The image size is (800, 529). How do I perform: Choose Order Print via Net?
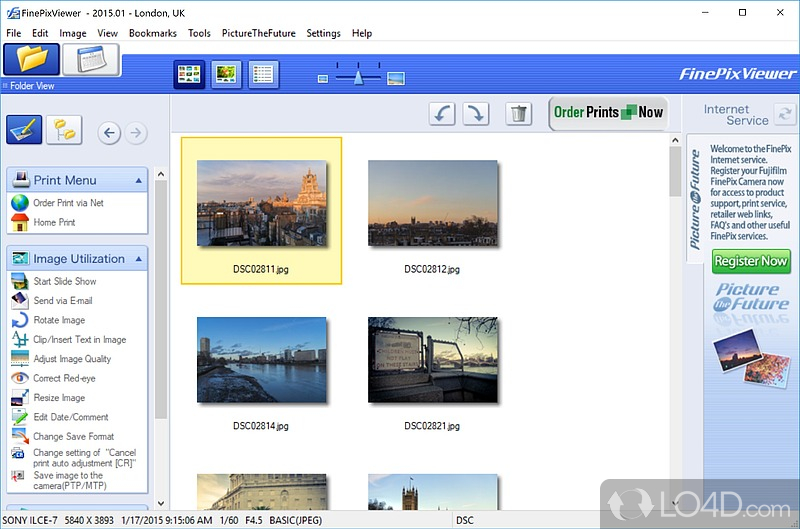[68, 203]
